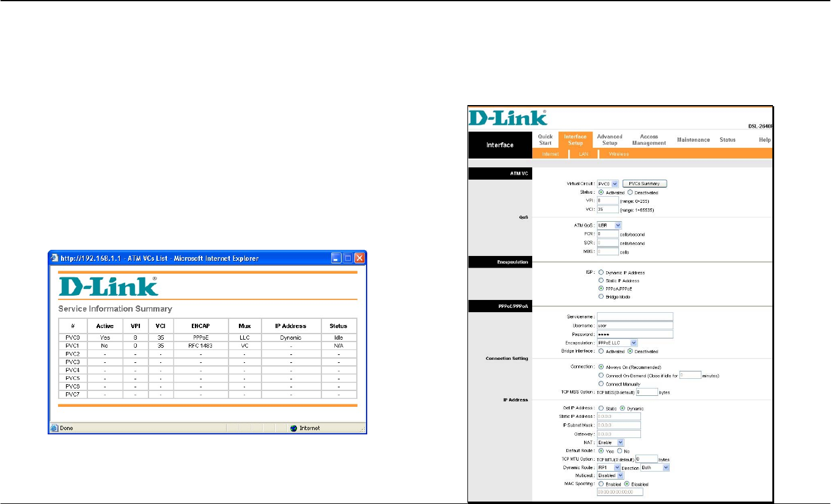Click the PVC7 row label in the summary table
831x504 pixels.
point(73,395)
